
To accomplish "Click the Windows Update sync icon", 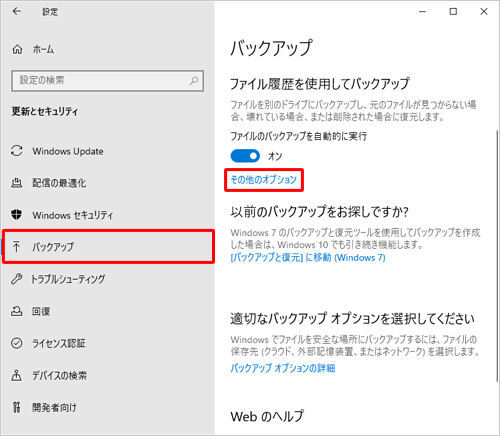I will 17,151.
